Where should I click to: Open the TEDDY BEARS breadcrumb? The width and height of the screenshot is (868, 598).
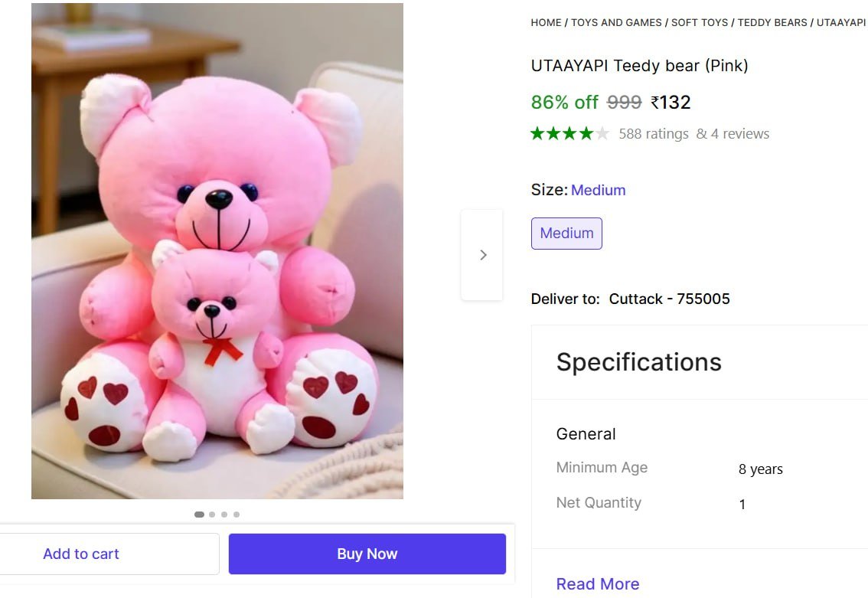point(772,23)
